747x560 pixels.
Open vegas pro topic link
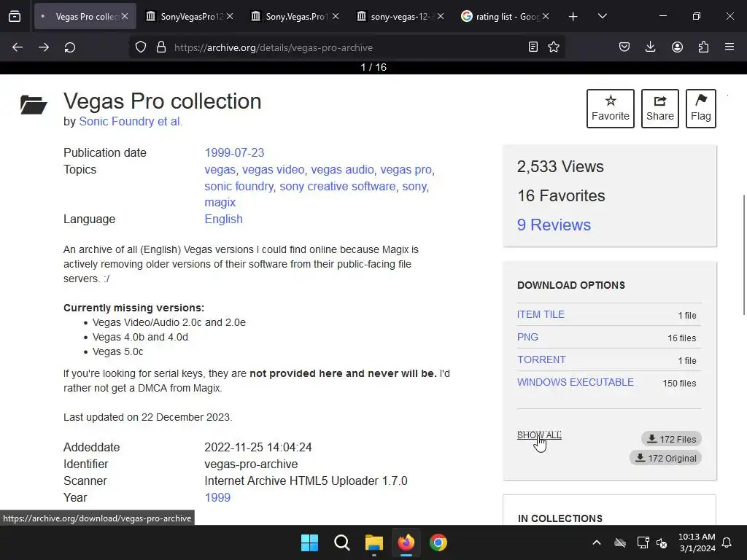[x=406, y=169]
